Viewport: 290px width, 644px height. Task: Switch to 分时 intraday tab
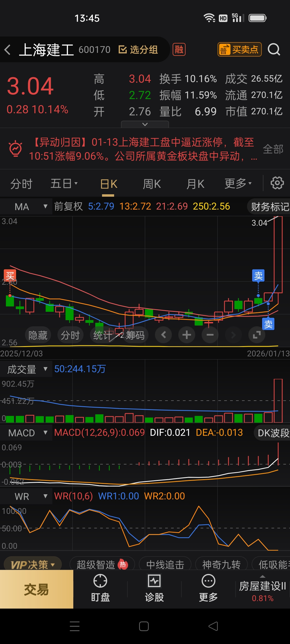(x=21, y=184)
